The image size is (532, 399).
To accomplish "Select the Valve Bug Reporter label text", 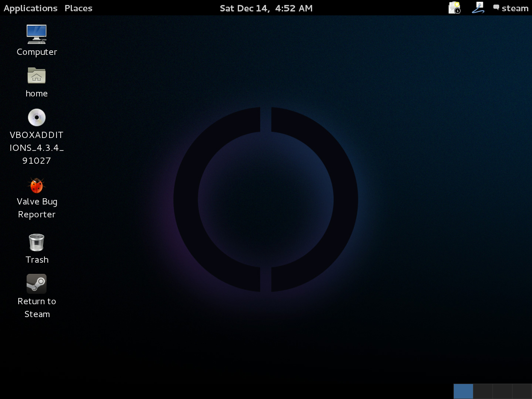I will 37,208.
